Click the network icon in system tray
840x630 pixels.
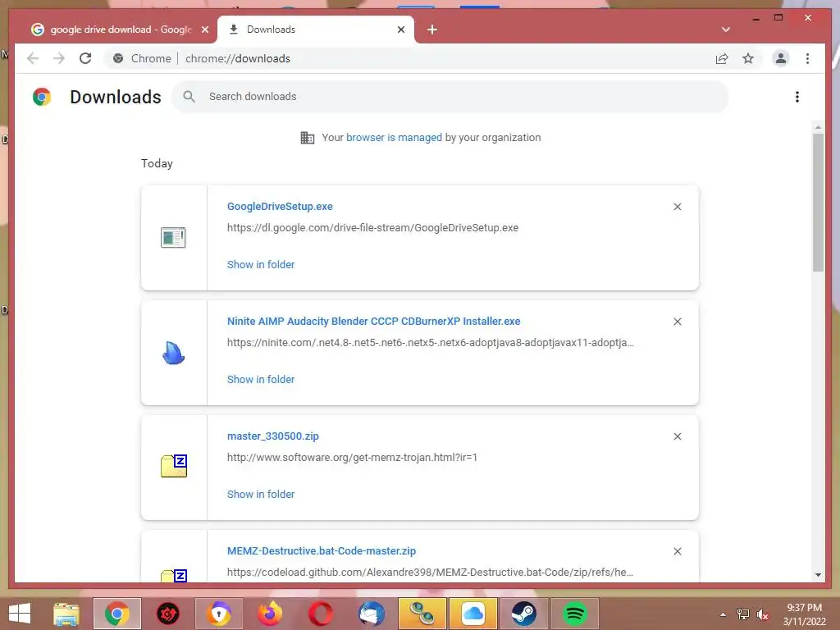pos(743,614)
